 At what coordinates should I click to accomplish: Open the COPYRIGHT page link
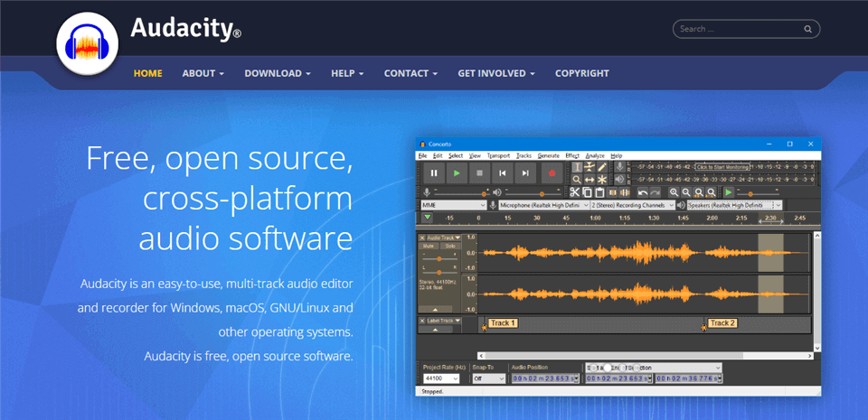(x=581, y=73)
